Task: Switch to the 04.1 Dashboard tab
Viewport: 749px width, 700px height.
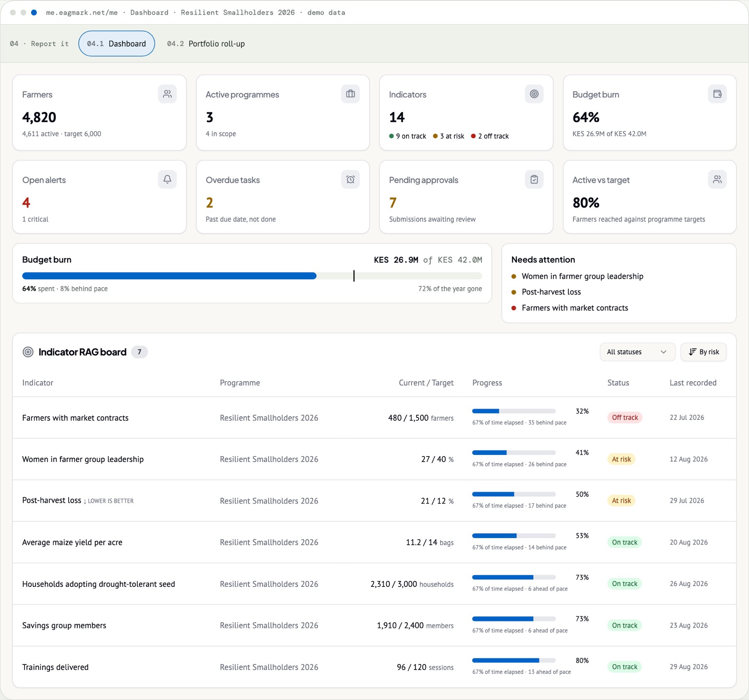Action: click(x=117, y=44)
